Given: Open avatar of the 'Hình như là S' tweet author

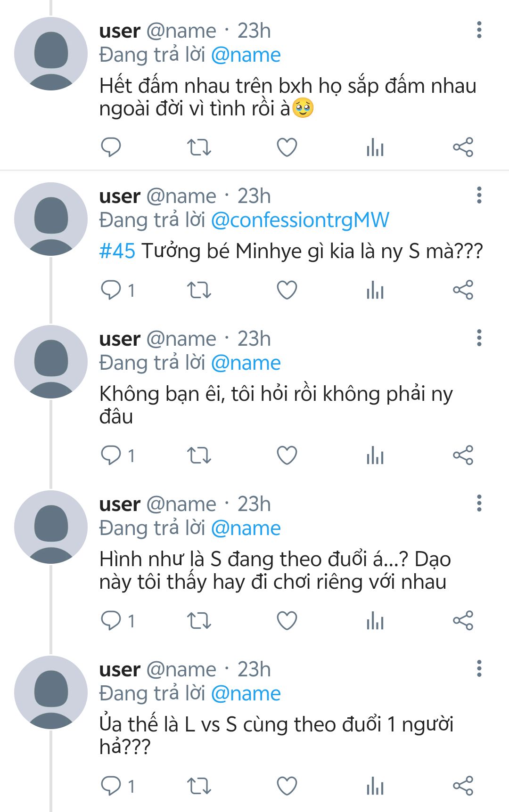Looking at the screenshot, I should pyautogui.click(x=51, y=527).
